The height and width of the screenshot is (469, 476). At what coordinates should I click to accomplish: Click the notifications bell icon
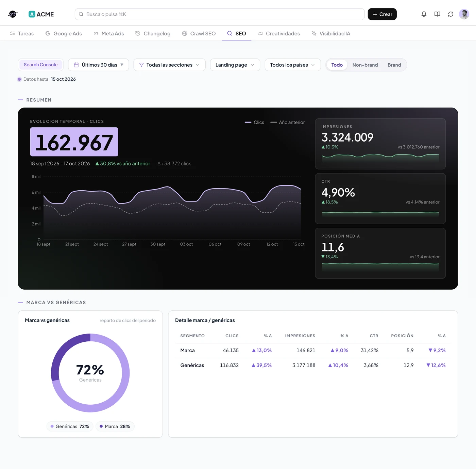tap(424, 14)
